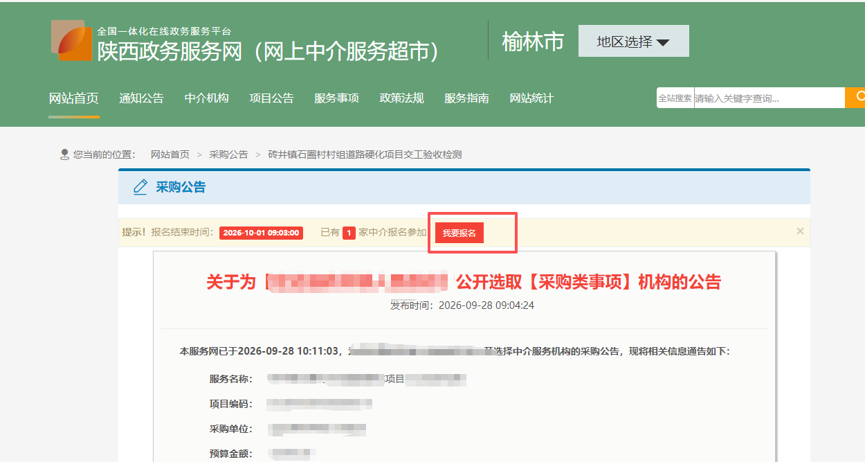The width and height of the screenshot is (865, 462).
Task: Click the 提示！报名结束时间 label
Action: tap(167, 232)
